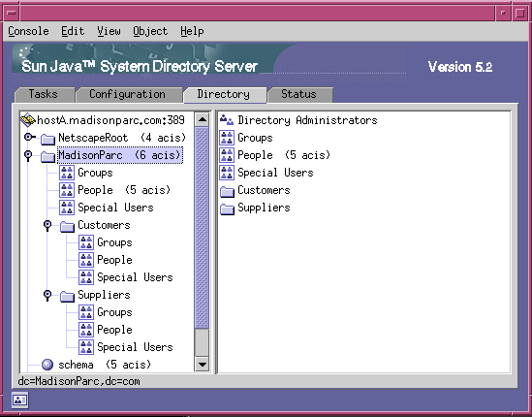532x417 pixels.
Task: Click the Groups icon in right pane
Action: pyautogui.click(x=227, y=138)
